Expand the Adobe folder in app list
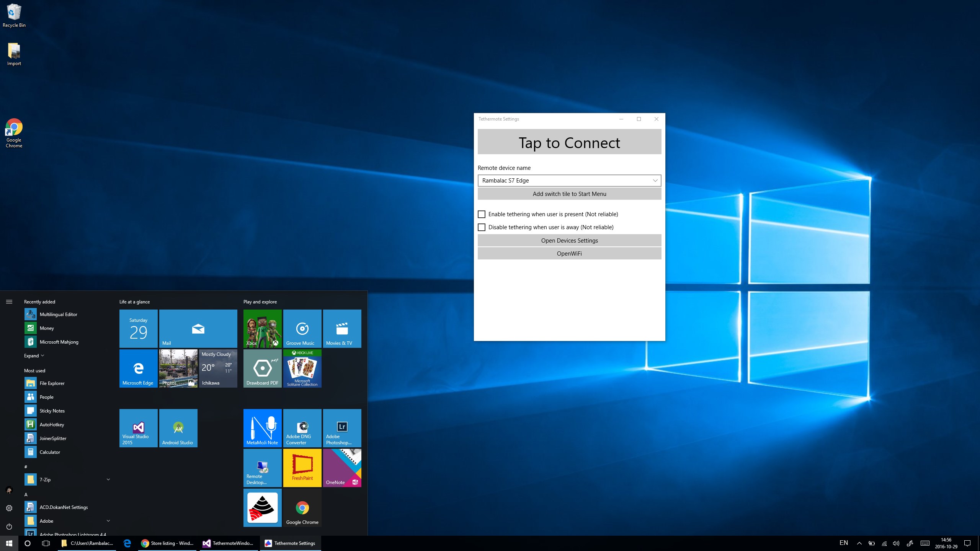 click(108, 521)
